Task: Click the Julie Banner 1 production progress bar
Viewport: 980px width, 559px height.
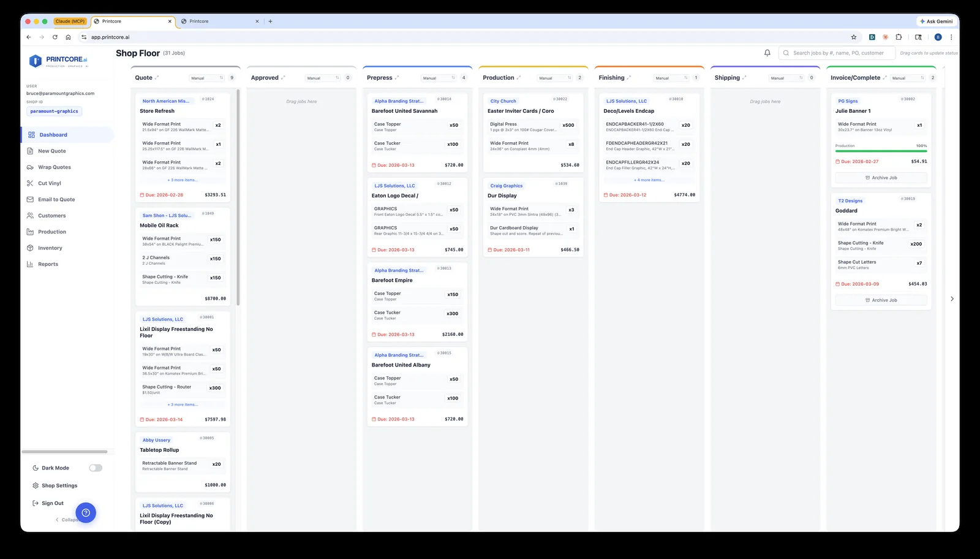Action: (881, 151)
